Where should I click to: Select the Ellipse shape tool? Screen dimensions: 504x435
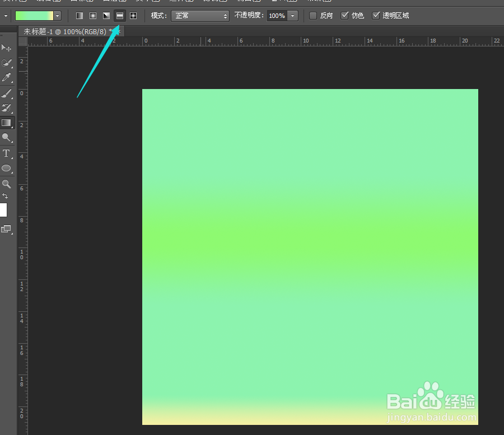click(x=6, y=169)
